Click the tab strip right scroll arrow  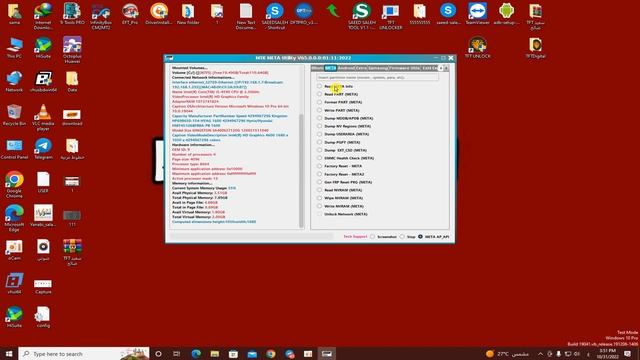tap(446, 68)
